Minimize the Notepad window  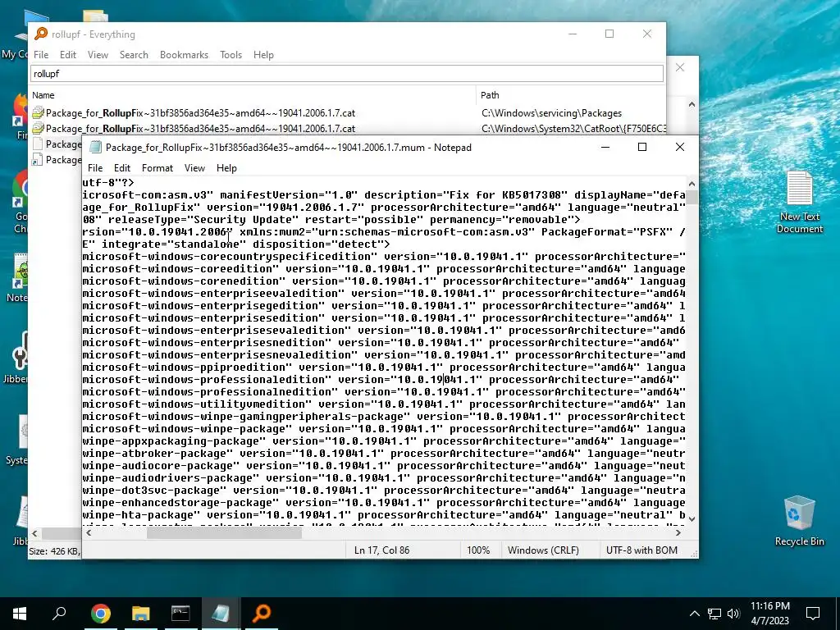pyautogui.click(x=605, y=147)
